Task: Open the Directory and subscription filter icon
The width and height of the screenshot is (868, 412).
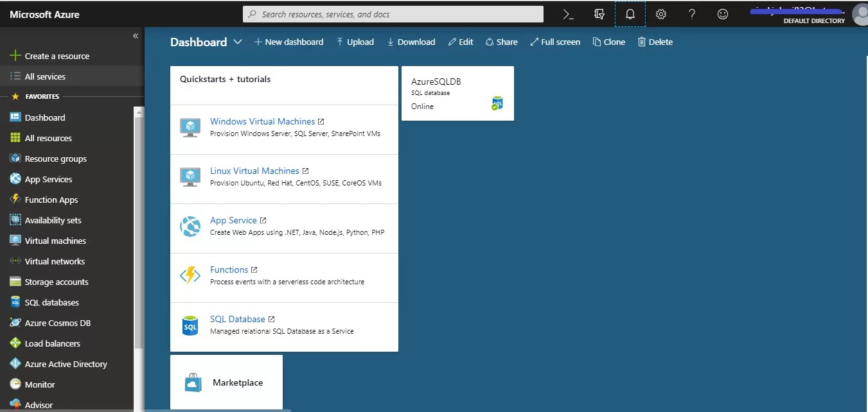Action: coord(599,14)
